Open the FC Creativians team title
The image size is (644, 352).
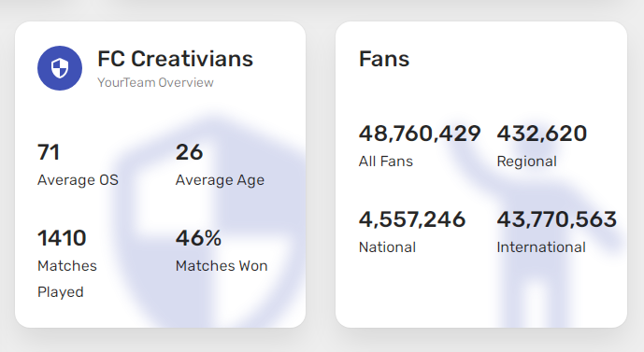coord(176,59)
